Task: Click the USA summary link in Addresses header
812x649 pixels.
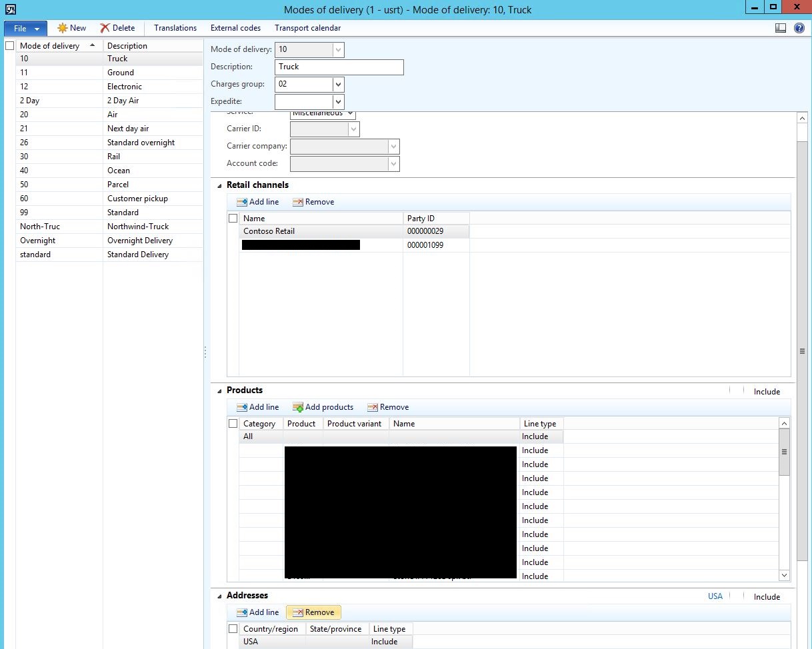Action: [x=715, y=596]
